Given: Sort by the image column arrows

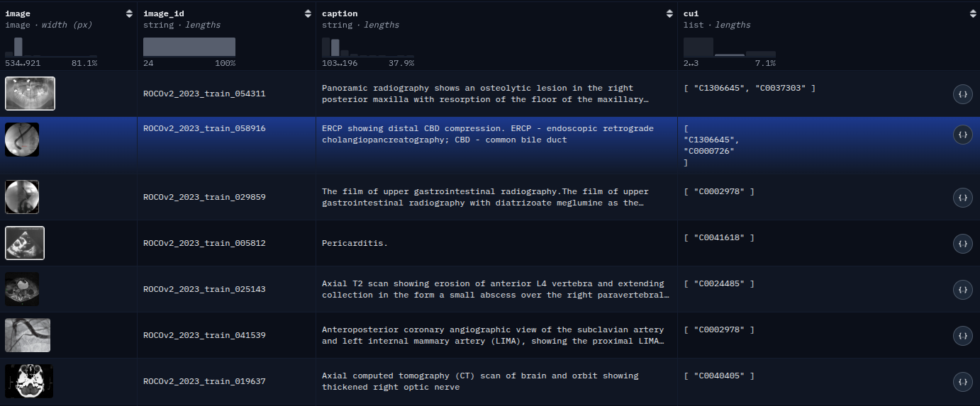Looking at the screenshot, I should click(x=129, y=13).
